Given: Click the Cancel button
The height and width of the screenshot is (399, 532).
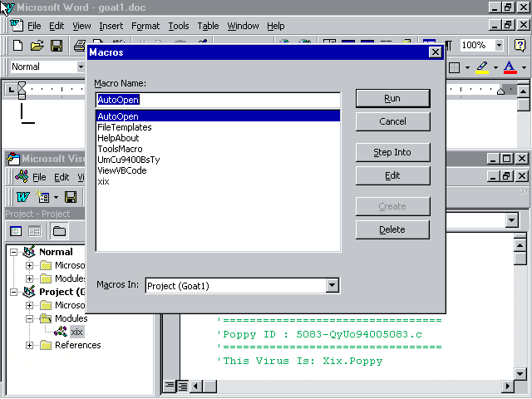Looking at the screenshot, I should [x=392, y=121].
